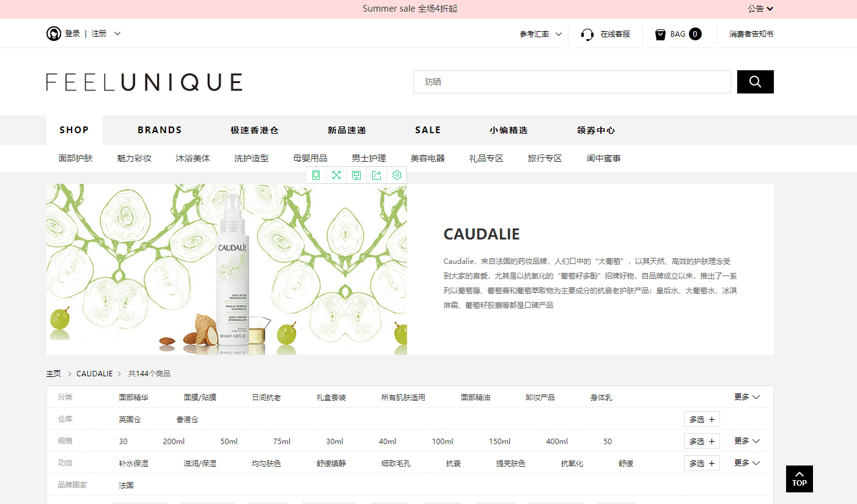857x504 pixels.
Task: Click the Summer sale banner text
Action: (410, 9)
